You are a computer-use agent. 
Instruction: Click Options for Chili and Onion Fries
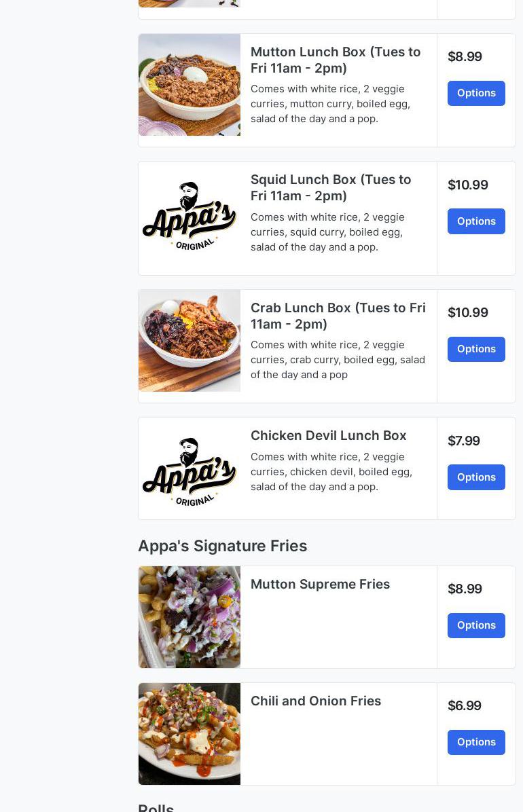click(x=476, y=742)
